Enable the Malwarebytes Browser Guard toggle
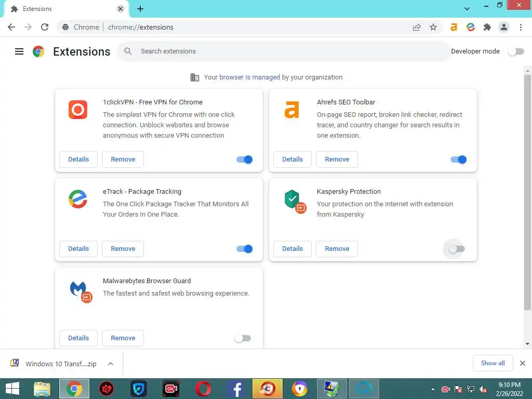This screenshot has height=399, width=532. click(243, 338)
